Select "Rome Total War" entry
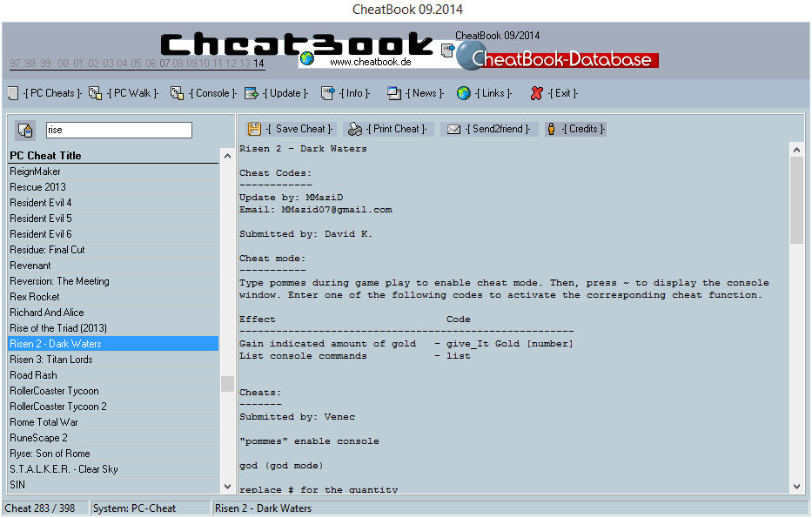This screenshot has width=812, height=518. coord(113,422)
